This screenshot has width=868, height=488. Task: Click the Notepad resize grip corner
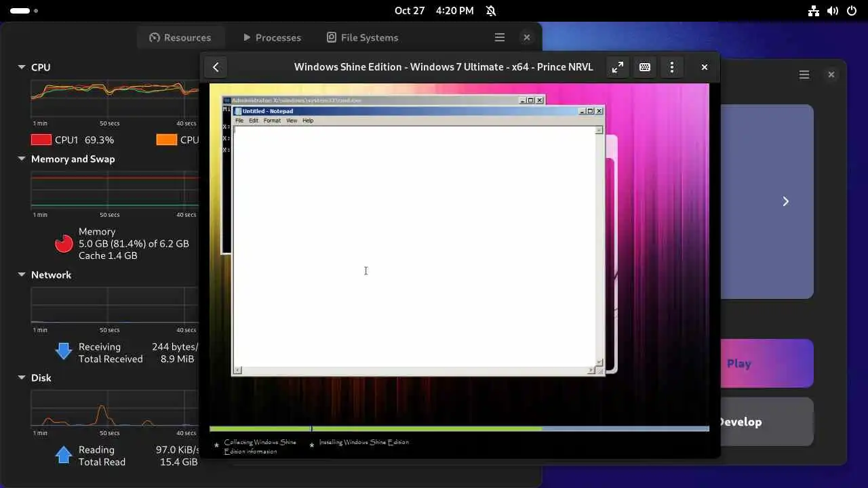point(599,371)
